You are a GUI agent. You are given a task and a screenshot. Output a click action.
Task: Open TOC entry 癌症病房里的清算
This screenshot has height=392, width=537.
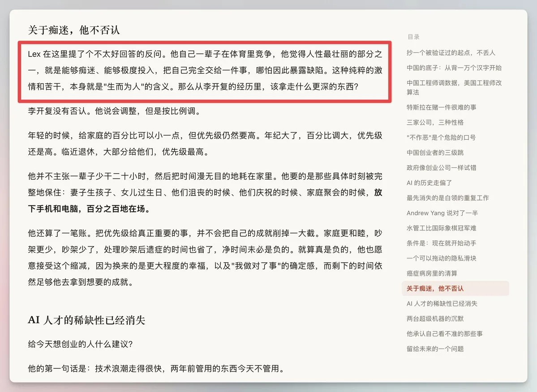pyautogui.click(x=431, y=273)
